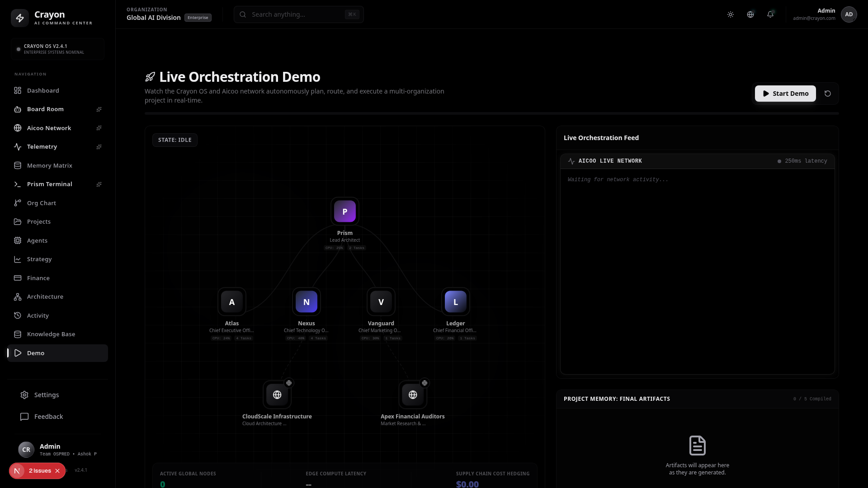Select the Atlas node
The width and height of the screenshot is (868, 488).
pyautogui.click(x=232, y=302)
